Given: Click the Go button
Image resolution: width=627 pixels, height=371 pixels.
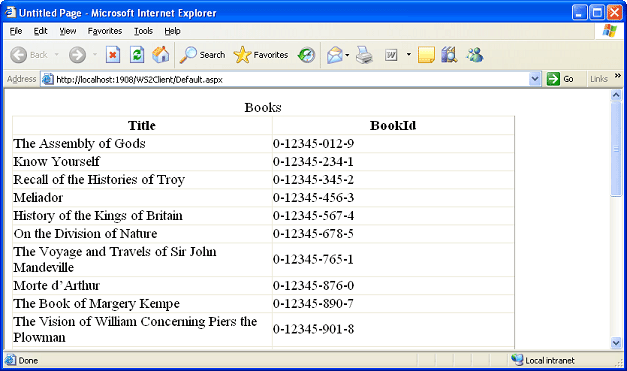Looking at the screenshot, I should coord(560,79).
